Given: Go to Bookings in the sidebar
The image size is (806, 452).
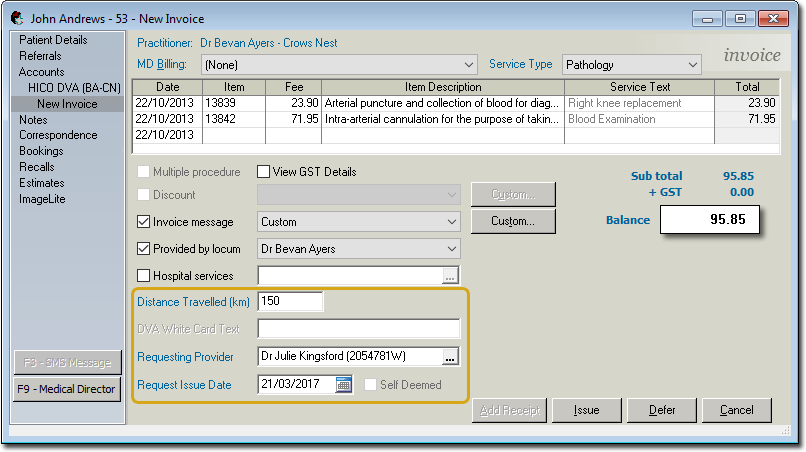Looking at the screenshot, I should (41, 151).
